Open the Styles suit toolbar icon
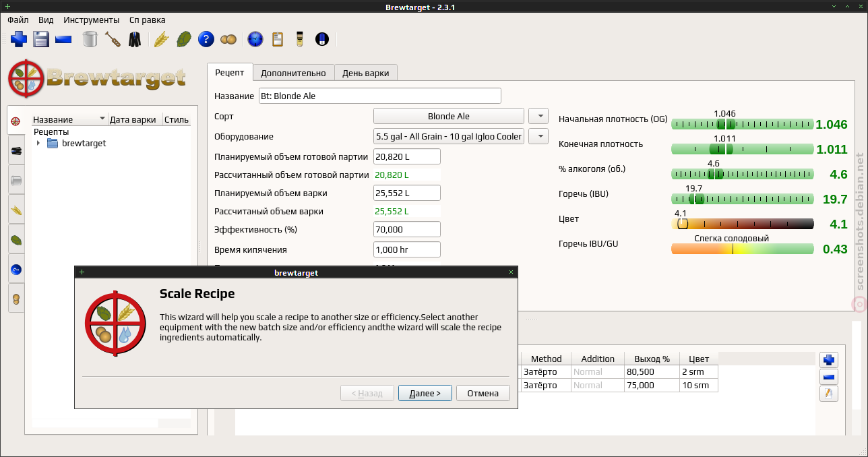The width and height of the screenshot is (868, 457). click(x=135, y=39)
